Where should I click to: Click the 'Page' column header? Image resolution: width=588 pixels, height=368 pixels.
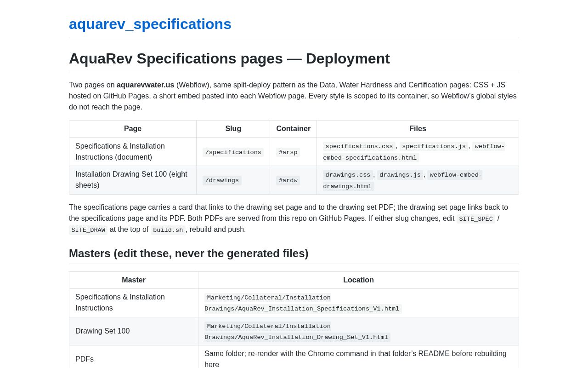tap(133, 129)
